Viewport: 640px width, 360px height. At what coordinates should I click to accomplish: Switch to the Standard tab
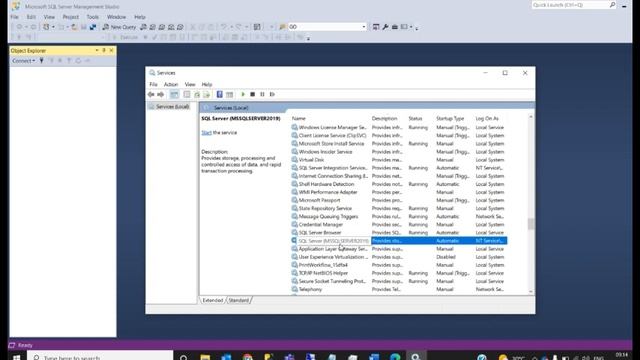[x=238, y=300]
